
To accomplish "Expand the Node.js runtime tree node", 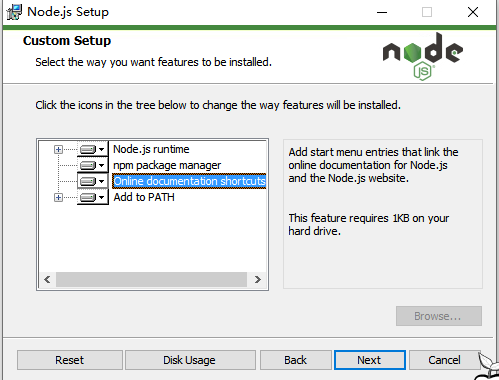I will click(58, 149).
